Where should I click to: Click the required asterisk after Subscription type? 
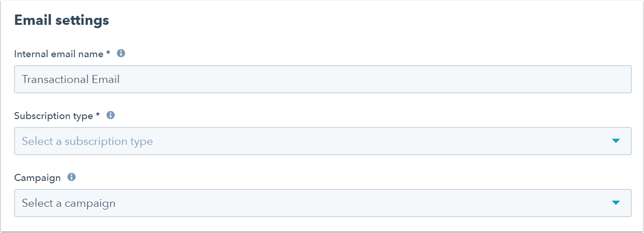98,115
